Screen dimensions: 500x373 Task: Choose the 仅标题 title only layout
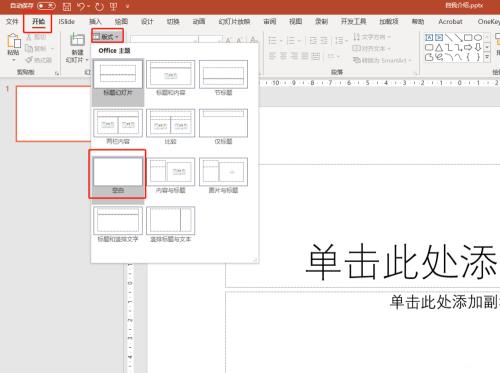pyautogui.click(x=223, y=127)
